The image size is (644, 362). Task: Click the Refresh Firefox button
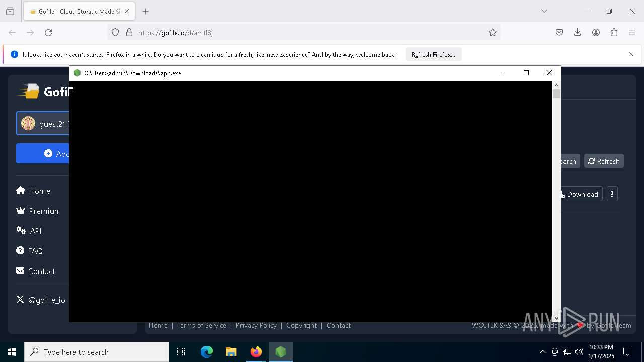(433, 54)
